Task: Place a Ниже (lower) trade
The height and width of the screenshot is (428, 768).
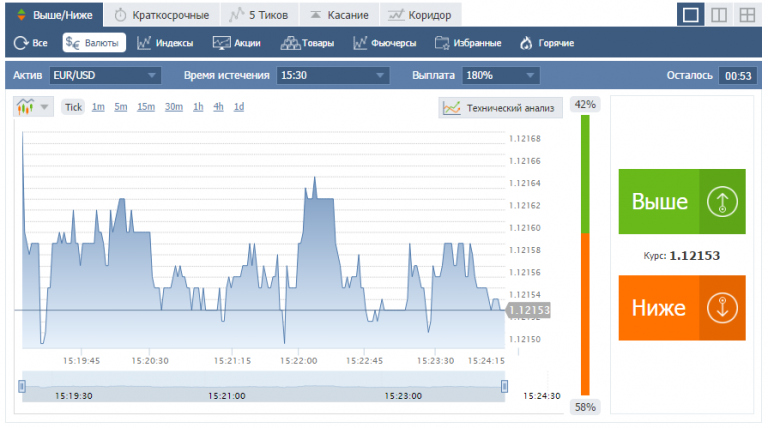Action: pos(682,308)
